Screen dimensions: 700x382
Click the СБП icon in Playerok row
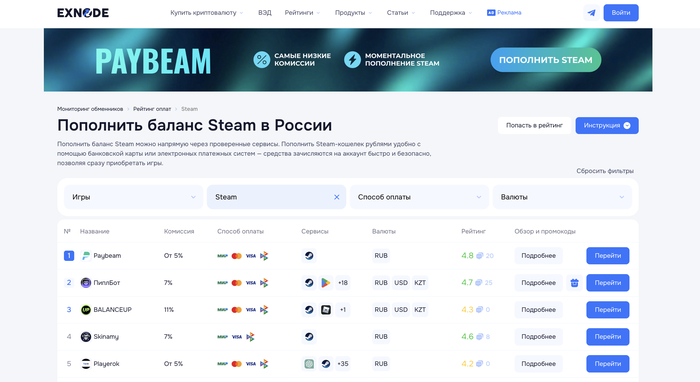point(264,364)
